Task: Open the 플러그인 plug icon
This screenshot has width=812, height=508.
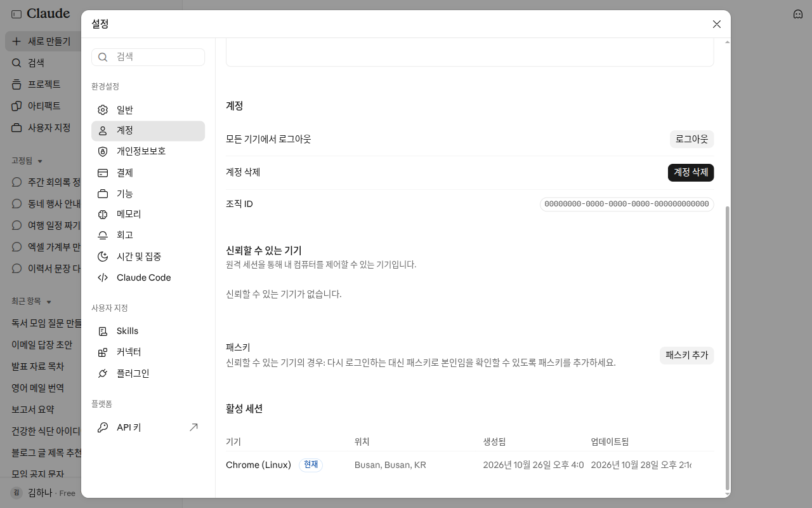Action: 103,373
